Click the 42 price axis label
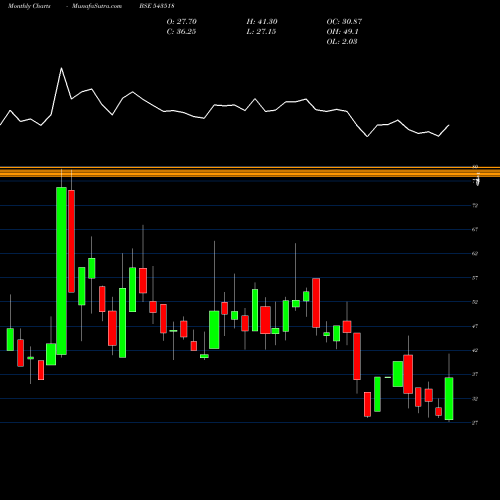 (475, 350)
